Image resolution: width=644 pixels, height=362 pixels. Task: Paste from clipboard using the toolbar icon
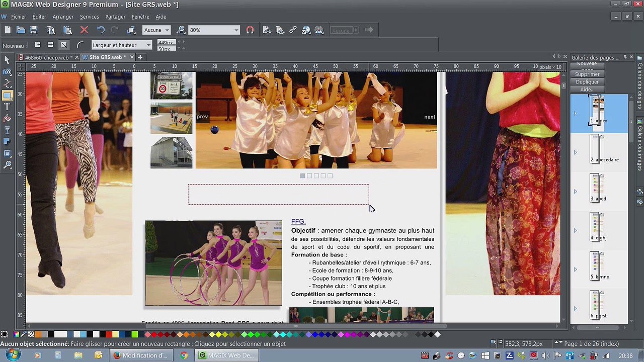point(67,30)
